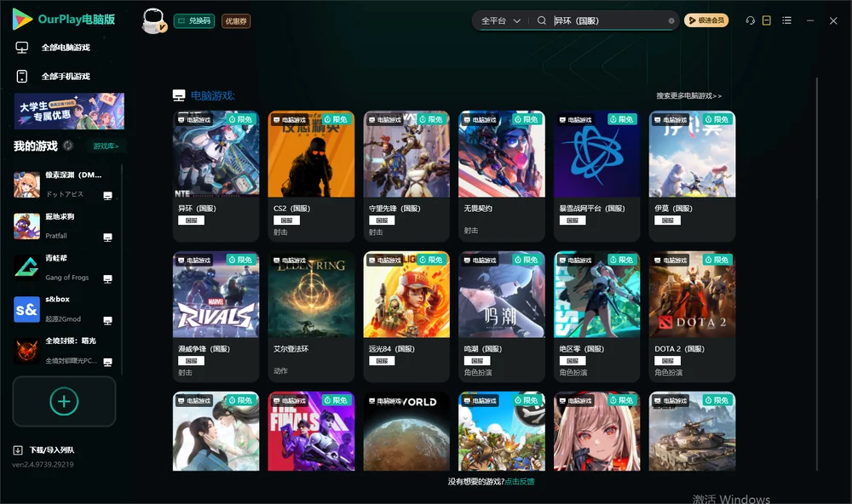Click the 点击反馈 feedback link
This screenshot has width=852, height=504.
(520, 482)
